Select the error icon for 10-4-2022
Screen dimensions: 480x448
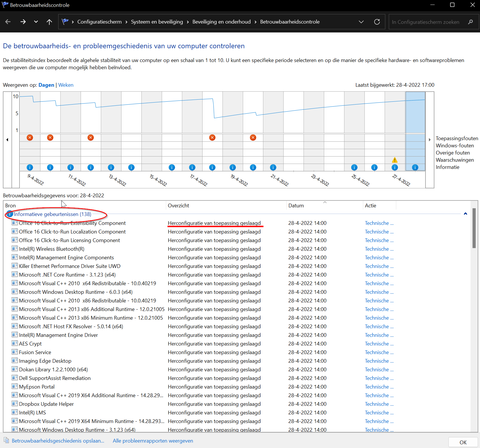tap(50, 138)
